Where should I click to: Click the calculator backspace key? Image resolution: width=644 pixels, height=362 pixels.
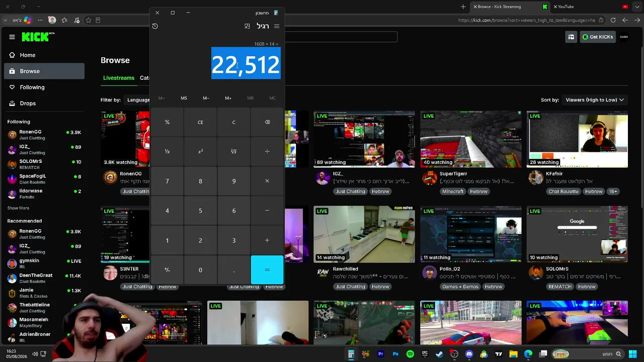coord(267,122)
